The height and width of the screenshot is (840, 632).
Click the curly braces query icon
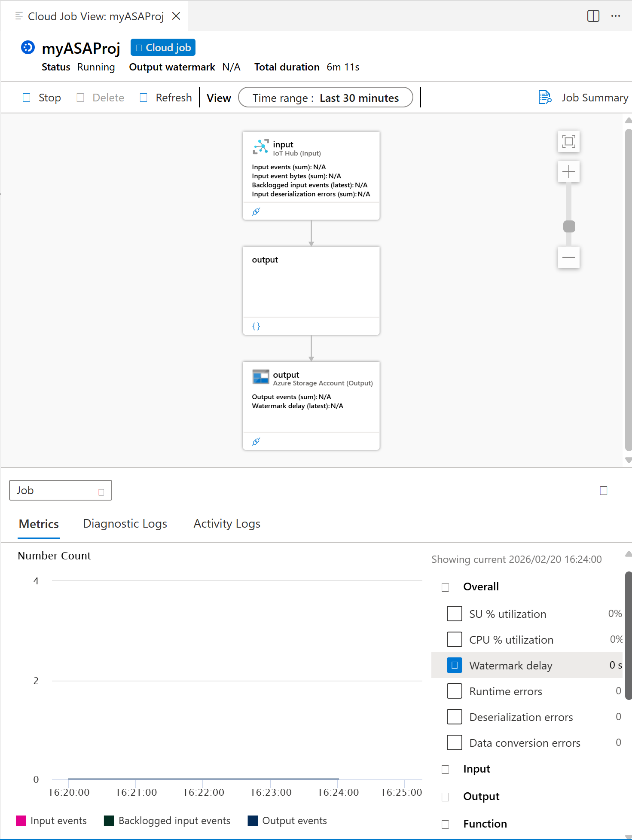click(256, 326)
